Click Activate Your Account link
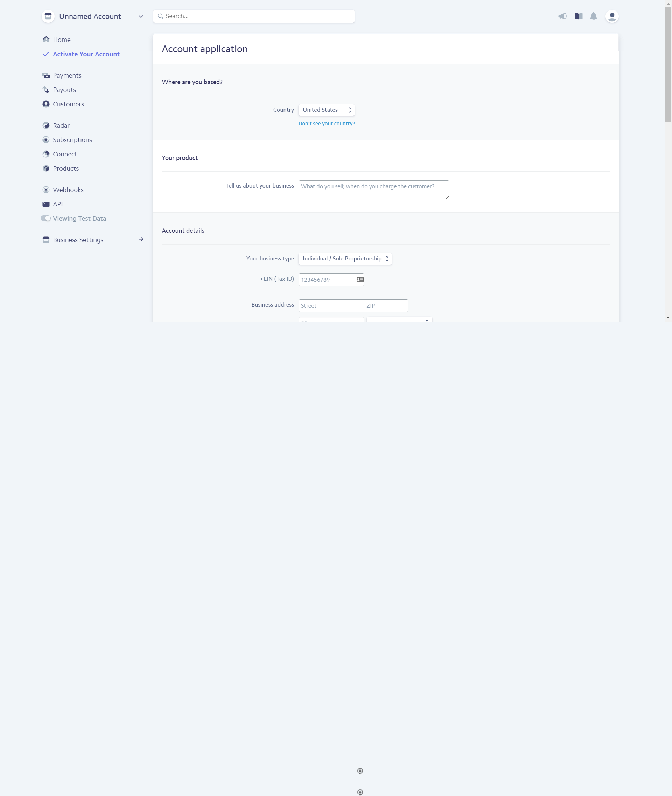This screenshot has height=796, width=672. point(86,54)
